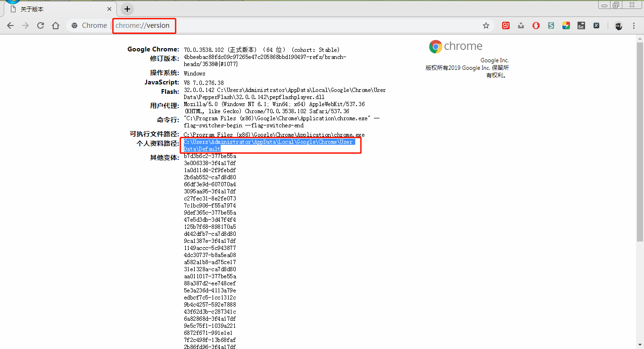
Task: Click variation '2b6ab552-ca7d8d80'
Action: (x=210, y=177)
